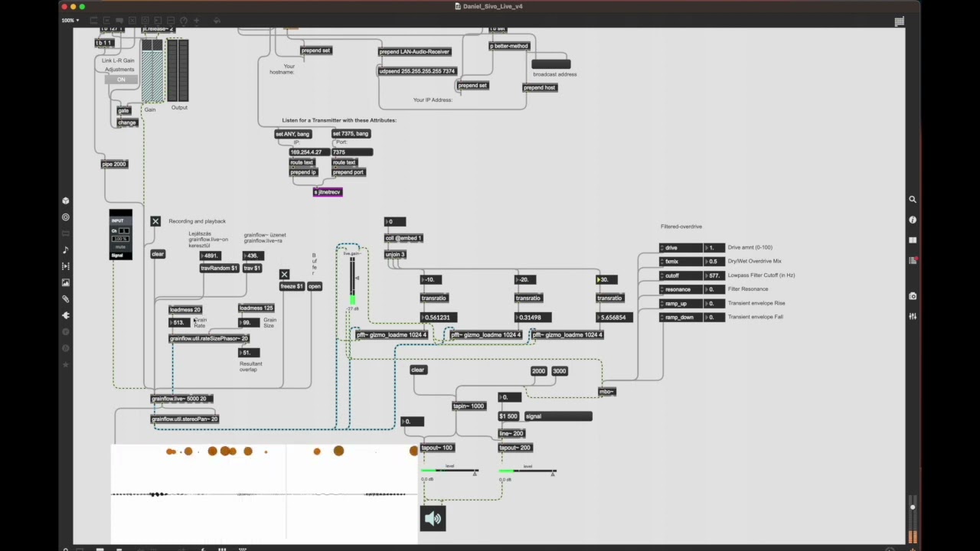Click the purple s jitnetrecv object
980x551 pixels.
(x=328, y=192)
